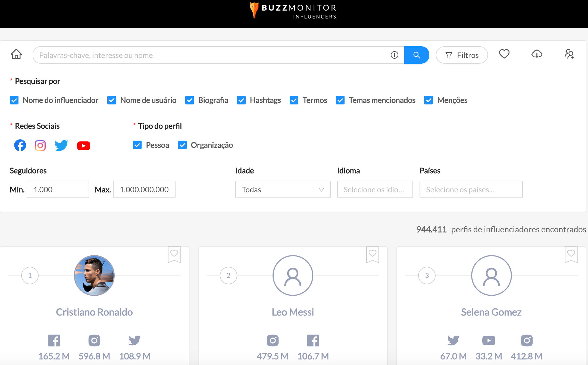Click Cristiano Ronaldo's Twitter icon
Image resolution: width=588 pixels, height=365 pixels.
click(x=135, y=341)
